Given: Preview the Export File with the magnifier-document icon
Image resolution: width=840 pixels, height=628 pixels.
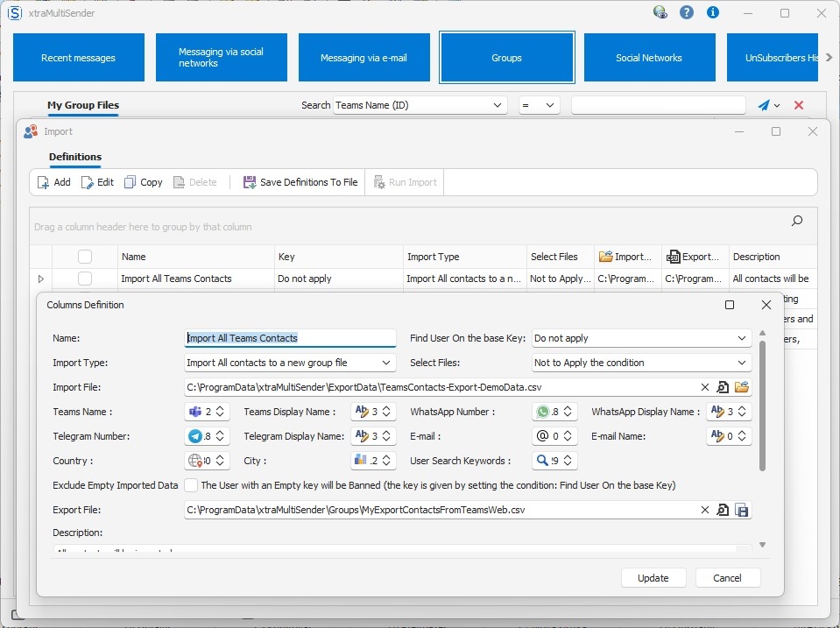Looking at the screenshot, I should 723,510.
